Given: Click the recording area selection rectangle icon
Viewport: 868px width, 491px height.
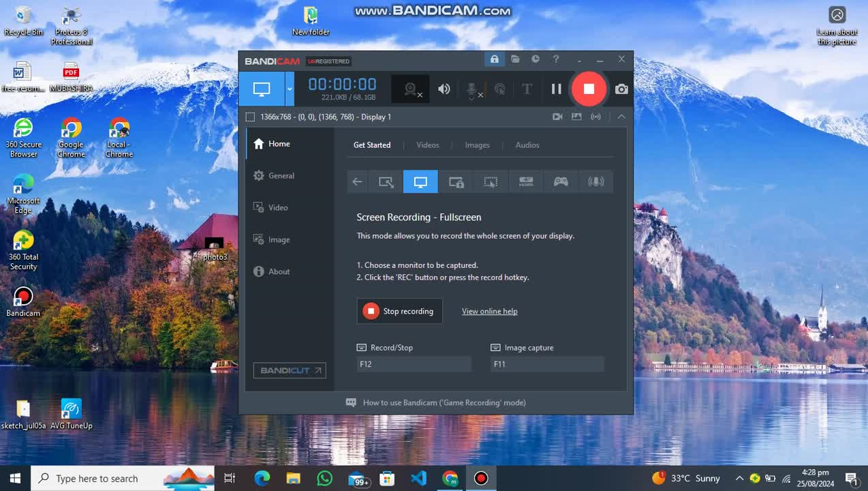Looking at the screenshot, I should [250, 117].
